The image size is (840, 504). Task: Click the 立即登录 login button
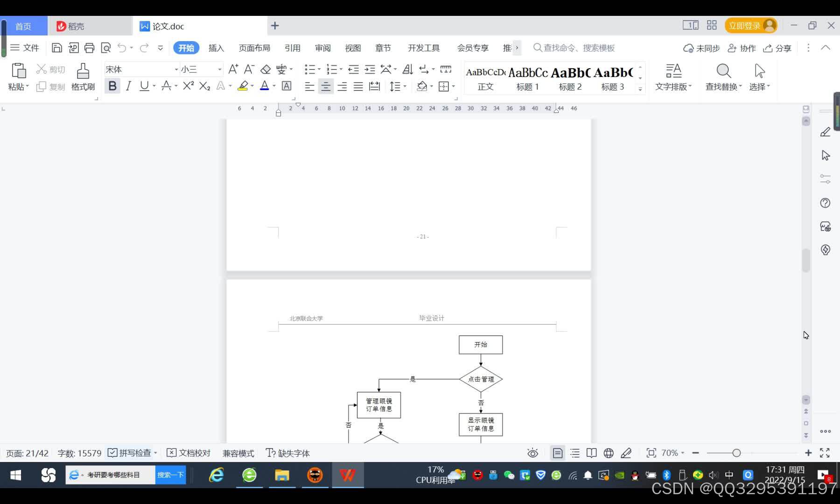[750, 26]
